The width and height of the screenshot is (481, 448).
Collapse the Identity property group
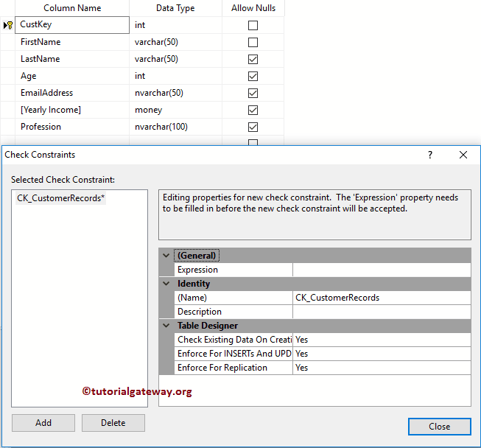[166, 284]
